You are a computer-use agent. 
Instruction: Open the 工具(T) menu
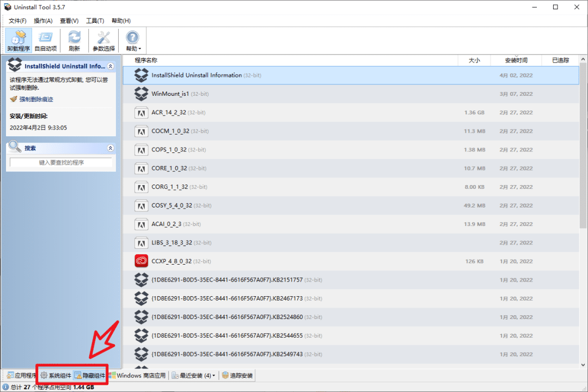pos(95,21)
